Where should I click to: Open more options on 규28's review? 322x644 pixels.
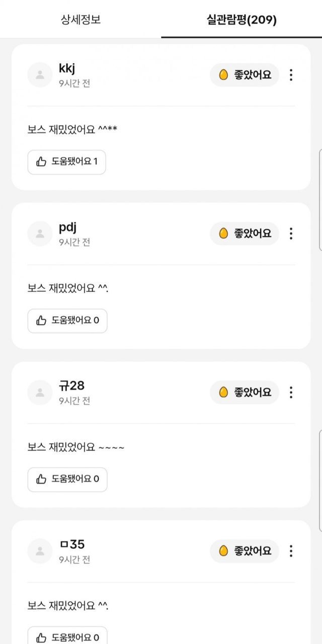[x=291, y=392]
